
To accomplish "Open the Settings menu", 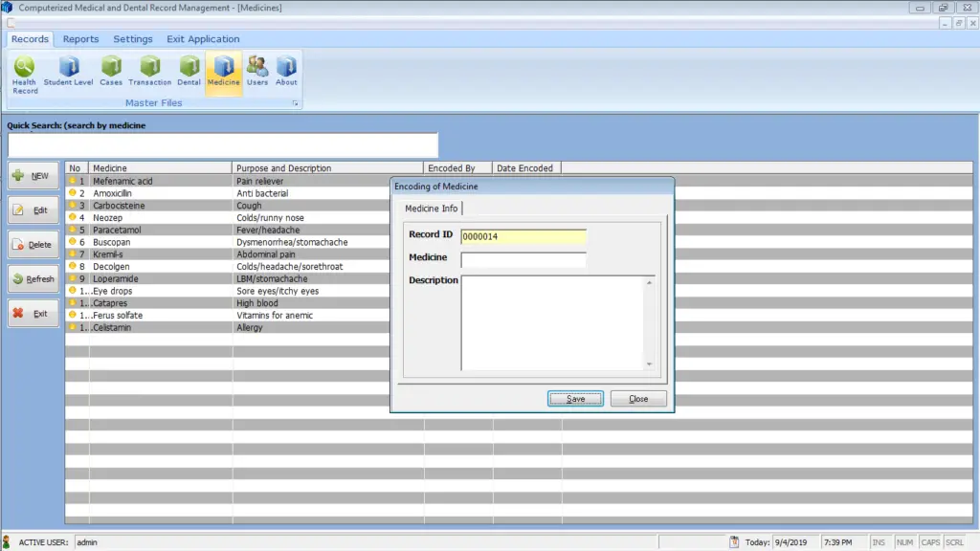I will coord(132,38).
